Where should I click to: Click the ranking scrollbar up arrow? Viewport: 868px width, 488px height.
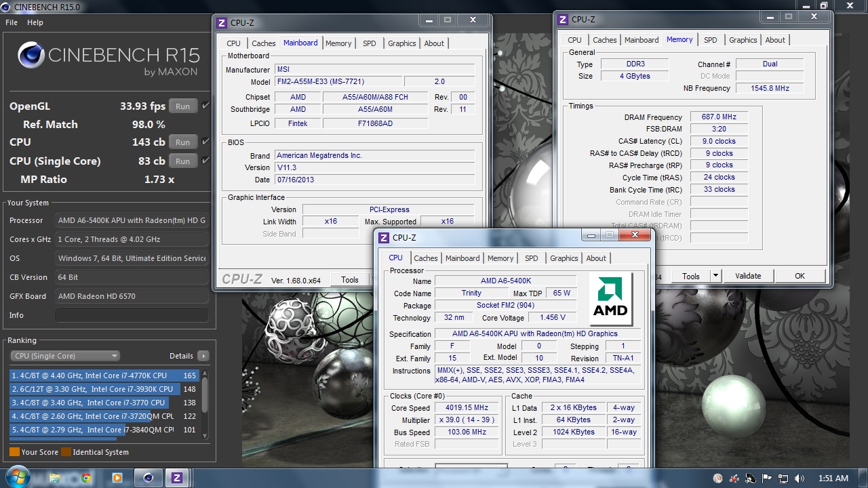tap(205, 373)
